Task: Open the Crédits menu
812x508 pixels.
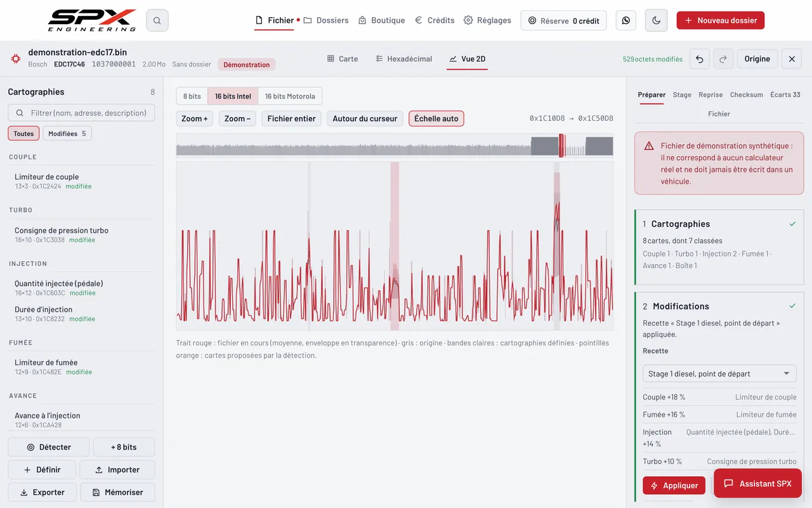Action: (435, 20)
